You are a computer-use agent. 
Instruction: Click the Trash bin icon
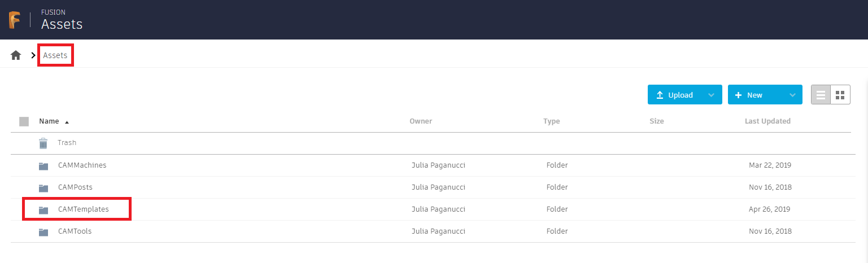(43, 143)
